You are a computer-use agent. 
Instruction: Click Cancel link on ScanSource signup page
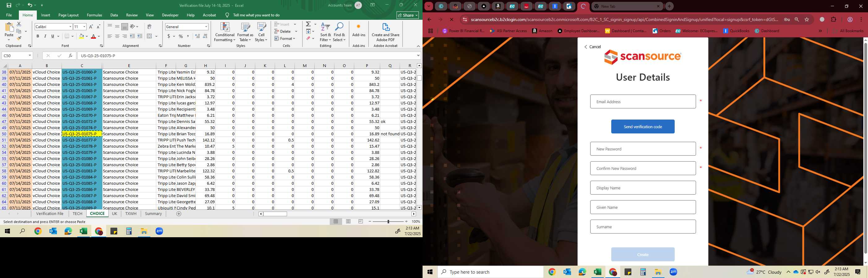(592, 47)
